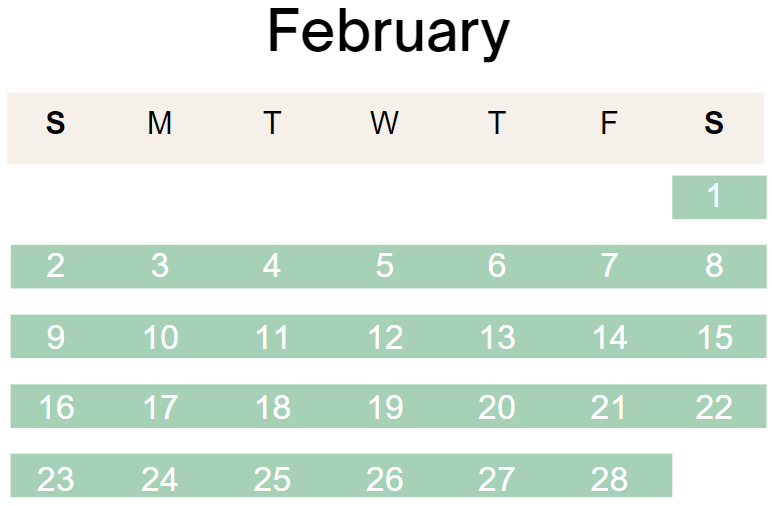This screenshot has height=506, width=772.
Task: Select February 12
Action: tap(386, 338)
